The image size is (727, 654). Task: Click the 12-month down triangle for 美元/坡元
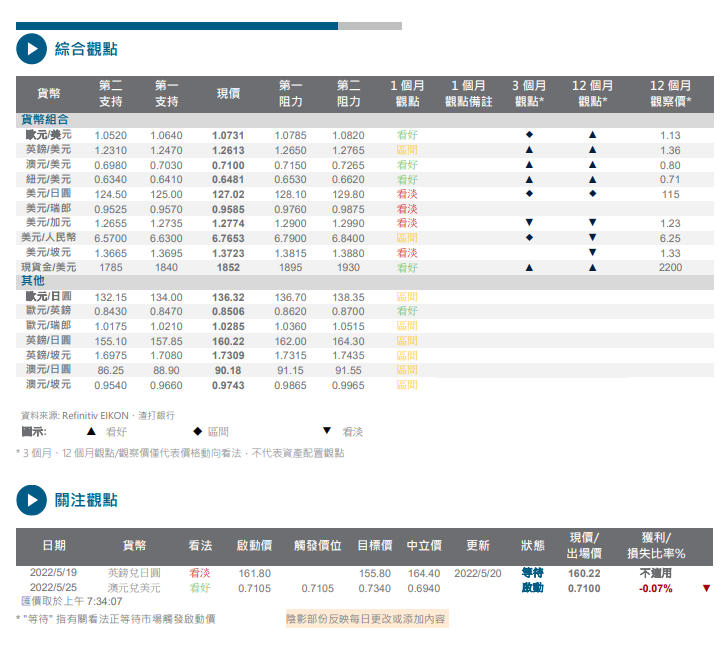[x=592, y=253]
